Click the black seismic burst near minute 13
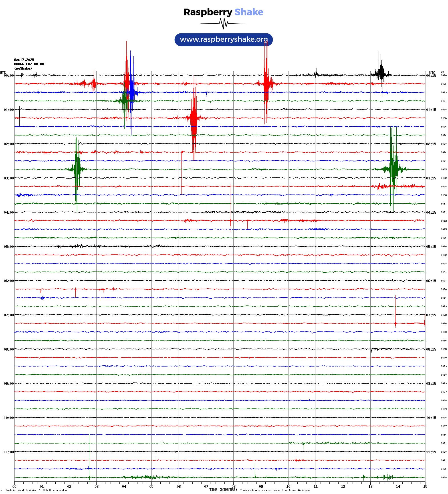 (381, 75)
